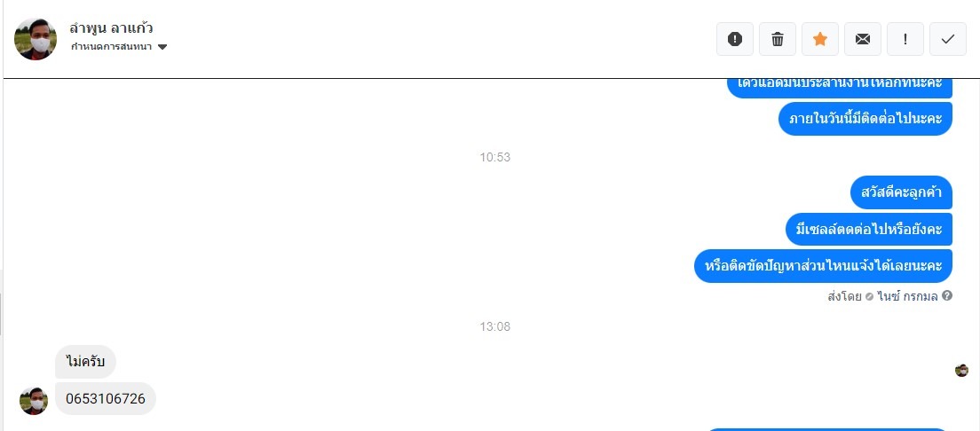
Task: Mark conversation as spam with octagon icon
Action: (734, 39)
